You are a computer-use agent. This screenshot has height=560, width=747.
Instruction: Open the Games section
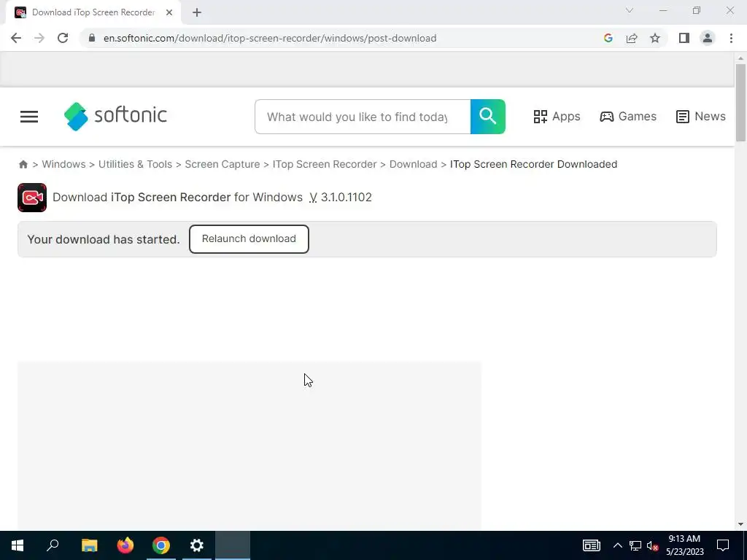click(x=628, y=117)
